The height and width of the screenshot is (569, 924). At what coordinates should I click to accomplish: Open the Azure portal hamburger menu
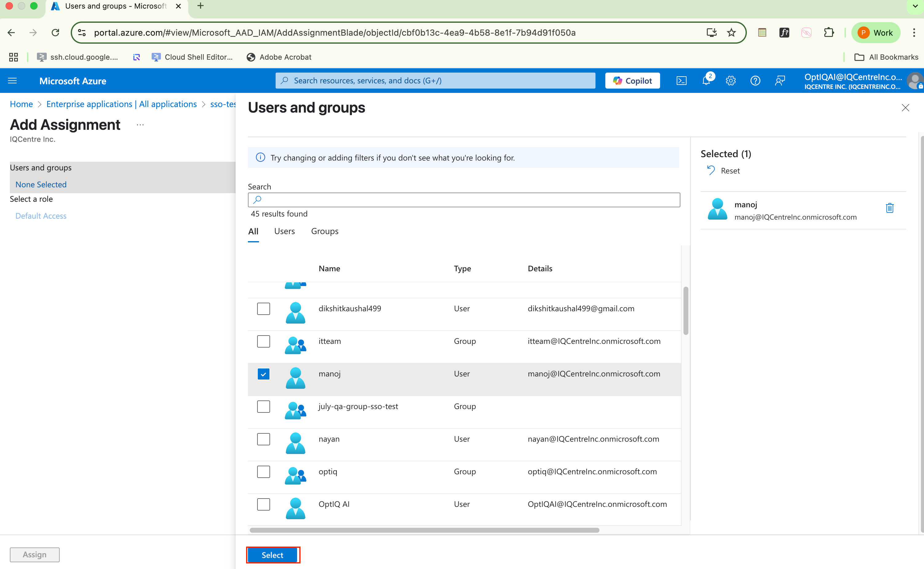(x=12, y=81)
